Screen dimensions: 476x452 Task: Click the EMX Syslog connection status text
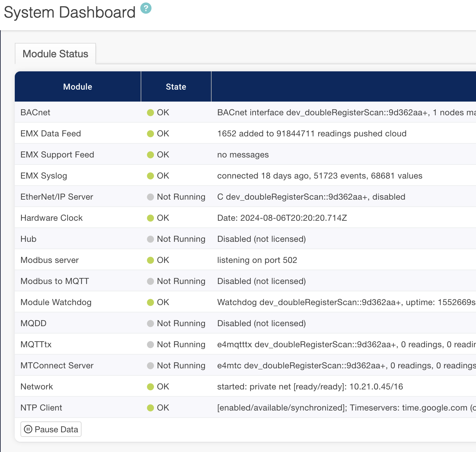(320, 176)
